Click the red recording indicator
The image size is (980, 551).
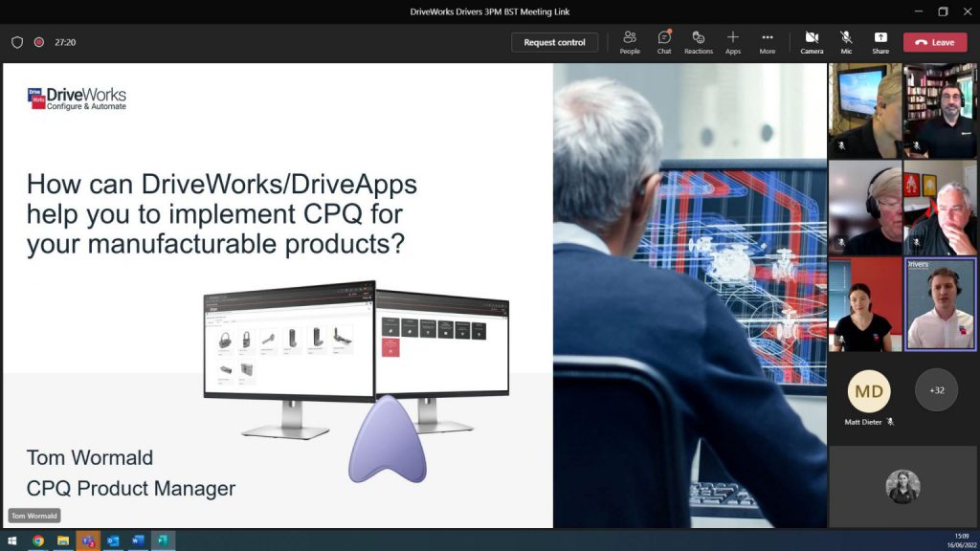tap(38, 42)
